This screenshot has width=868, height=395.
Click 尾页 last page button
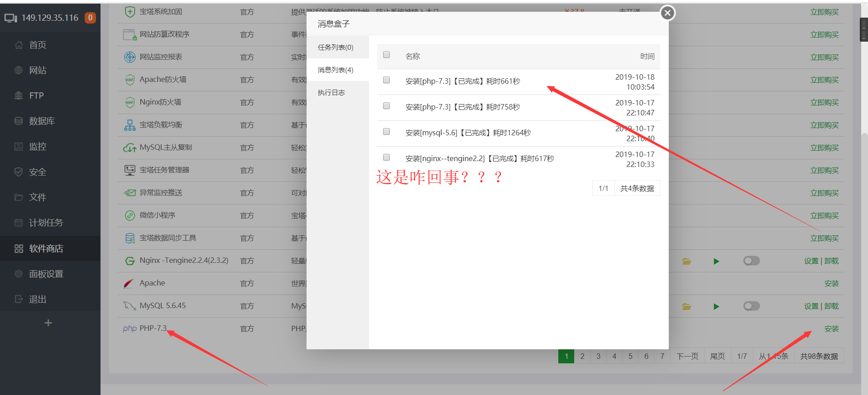717,356
